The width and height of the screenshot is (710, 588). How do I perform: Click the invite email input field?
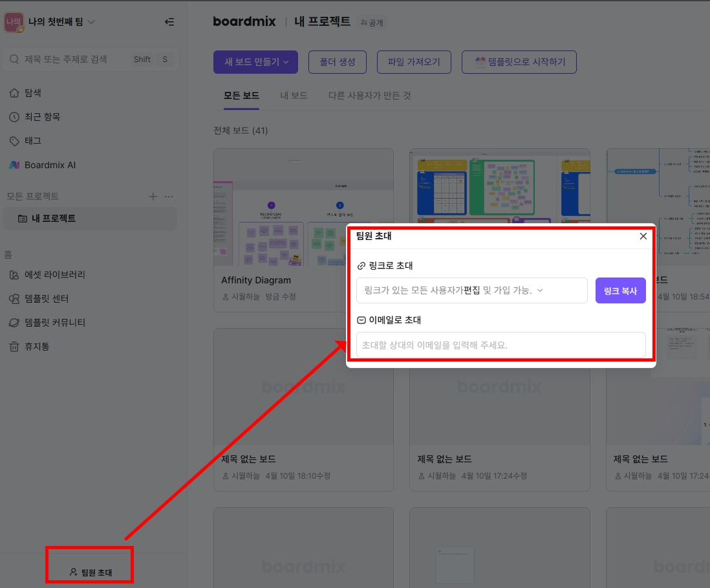[500, 345]
